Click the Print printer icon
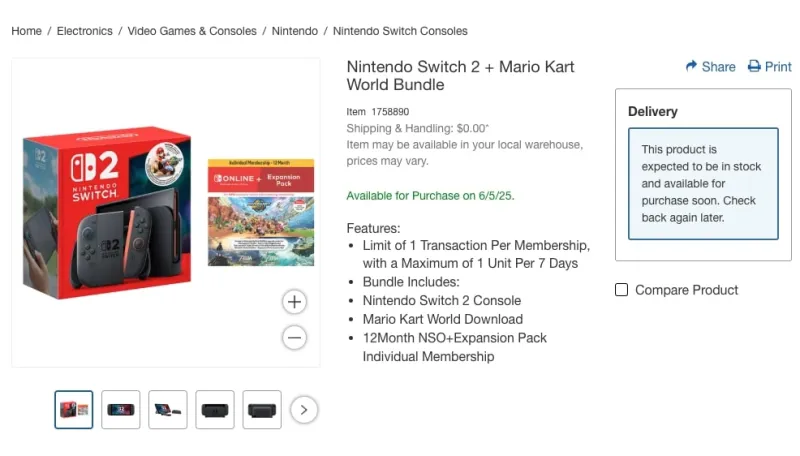The height and width of the screenshot is (456, 800). point(754,66)
